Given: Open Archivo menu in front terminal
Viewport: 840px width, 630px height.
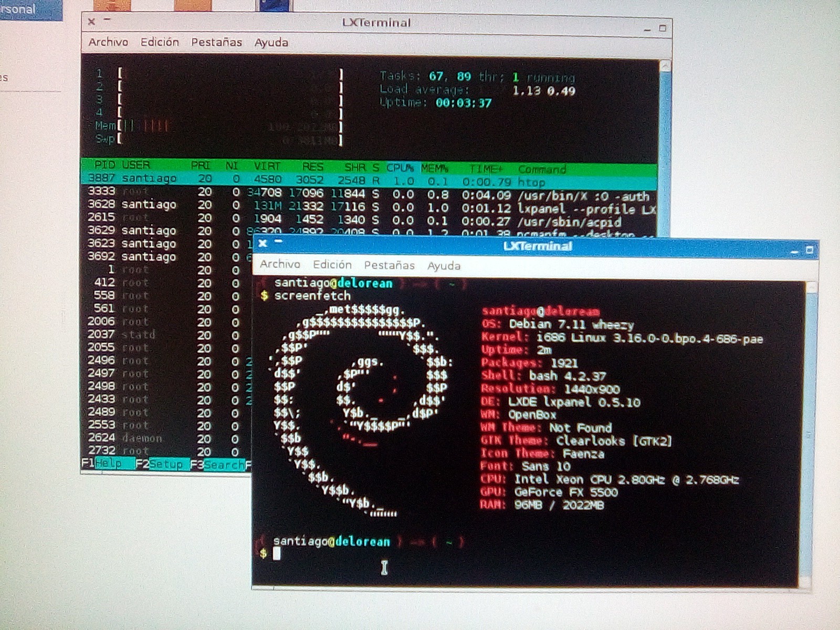Looking at the screenshot, I should [x=280, y=264].
